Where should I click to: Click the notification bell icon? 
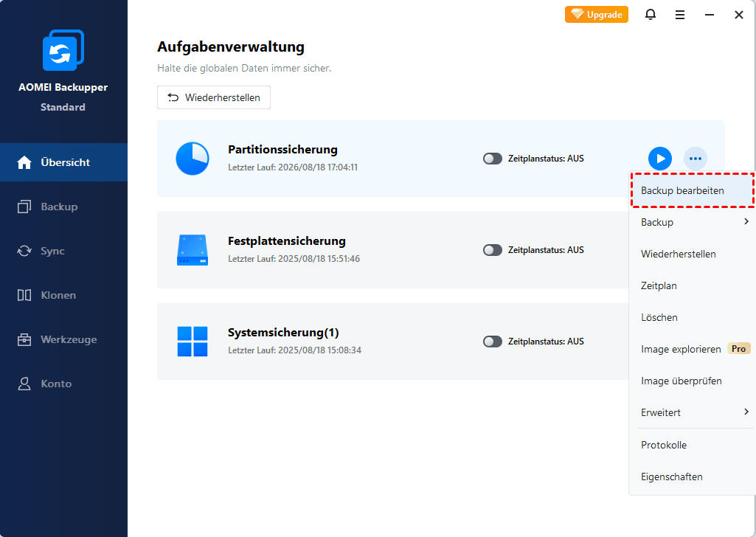[650, 15]
